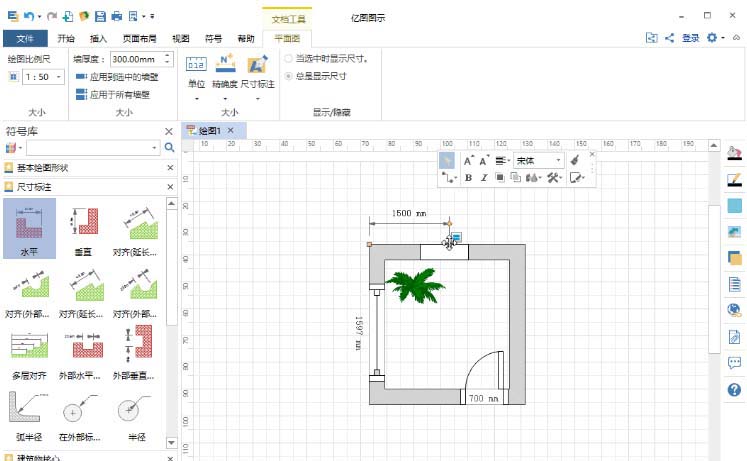
Task: Expand the 单位 units dropdown
Action: point(196,98)
